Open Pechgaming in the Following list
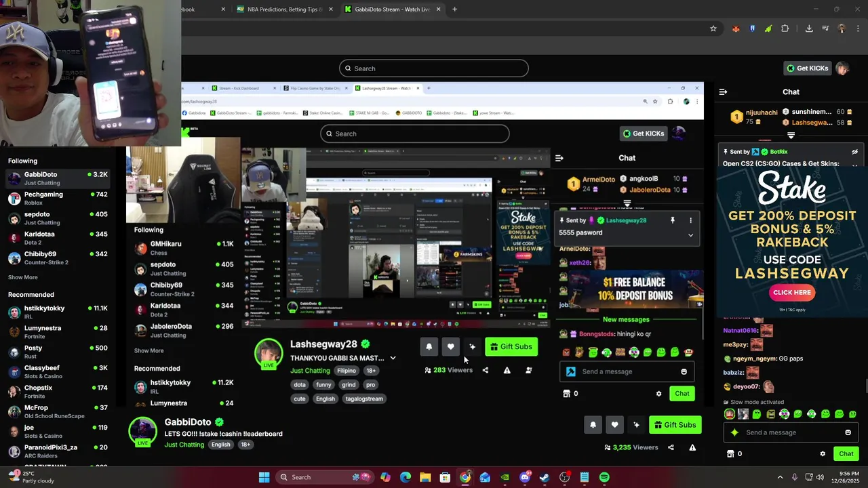This screenshot has height=488, width=868. pyautogui.click(x=58, y=199)
